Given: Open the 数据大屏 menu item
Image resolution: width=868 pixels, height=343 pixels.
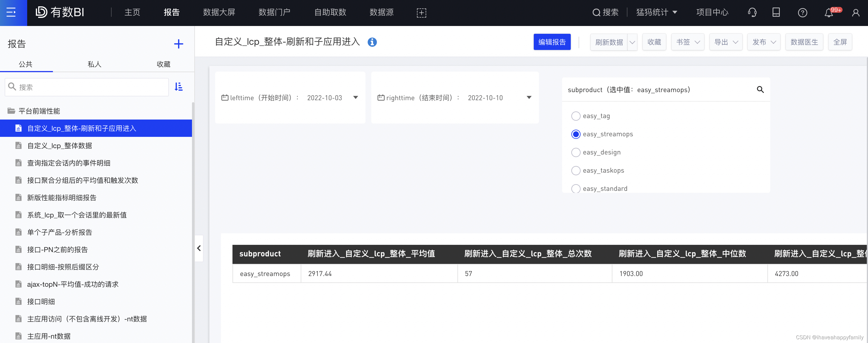Looking at the screenshot, I should pyautogui.click(x=219, y=12).
